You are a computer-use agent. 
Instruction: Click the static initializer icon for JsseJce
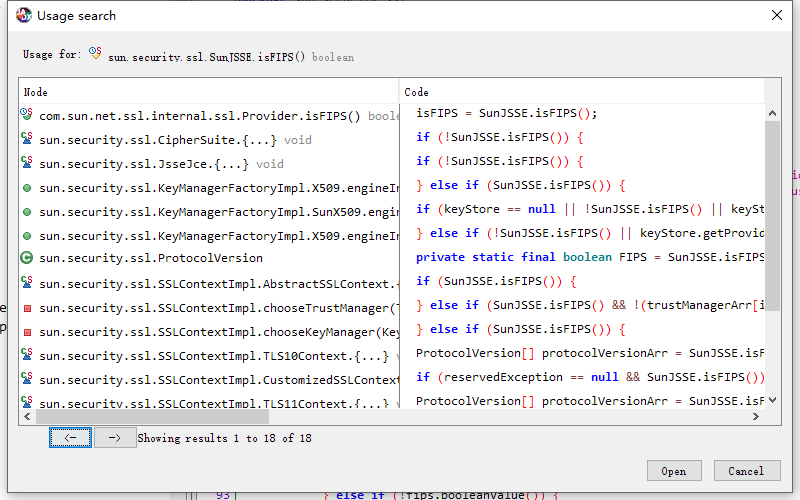click(27, 163)
